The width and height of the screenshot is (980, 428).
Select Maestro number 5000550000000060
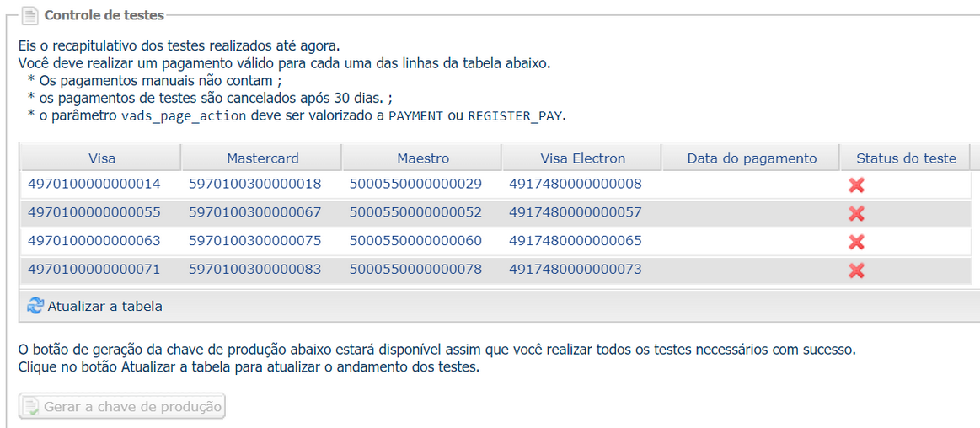click(x=415, y=241)
